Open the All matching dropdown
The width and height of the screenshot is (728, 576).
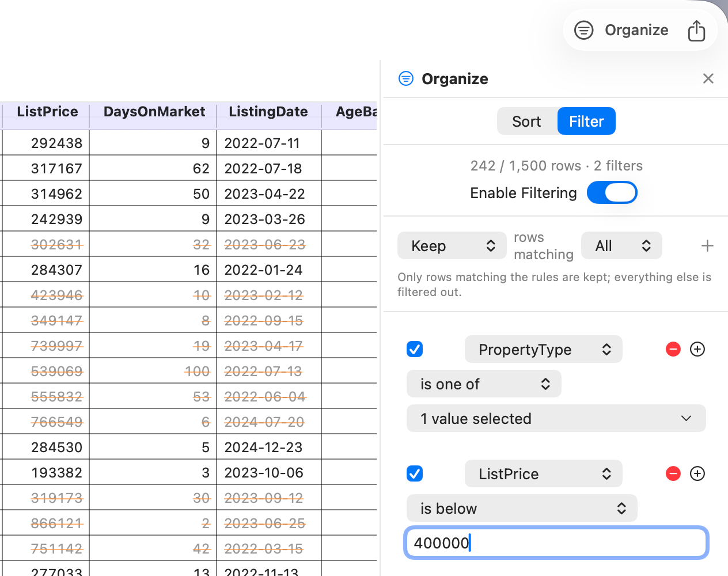[621, 246]
